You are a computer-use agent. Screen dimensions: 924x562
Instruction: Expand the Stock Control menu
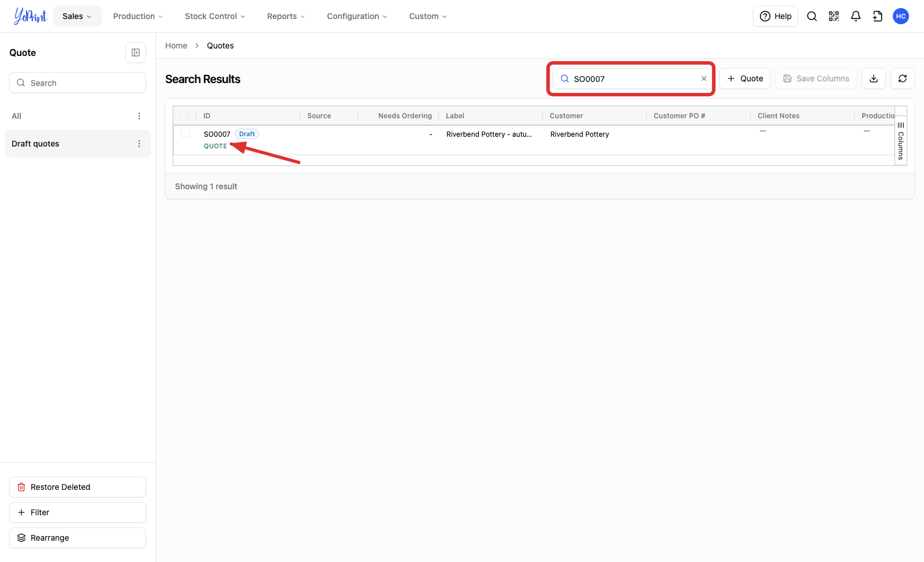(215, 16)
